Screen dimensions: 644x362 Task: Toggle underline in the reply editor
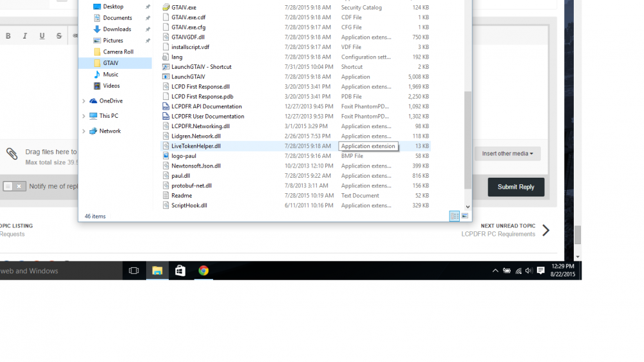point(42,36)
